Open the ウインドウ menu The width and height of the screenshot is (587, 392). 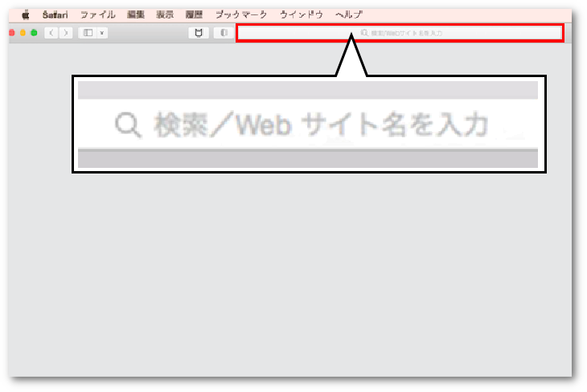coord(302,14)
